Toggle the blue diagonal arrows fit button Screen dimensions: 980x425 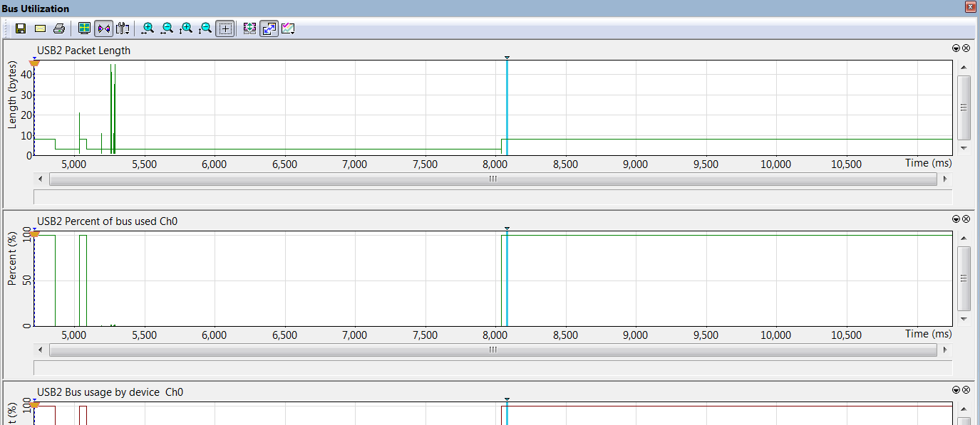269,28
